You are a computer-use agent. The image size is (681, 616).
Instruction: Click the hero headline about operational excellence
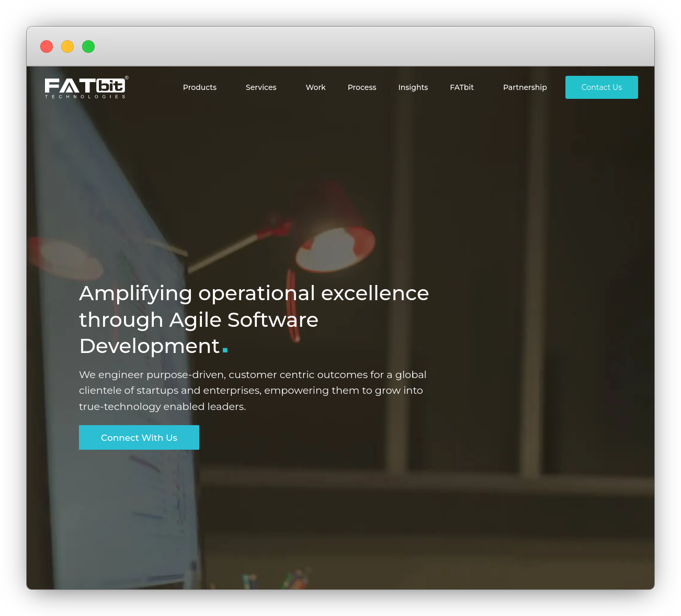pos(254,320)
